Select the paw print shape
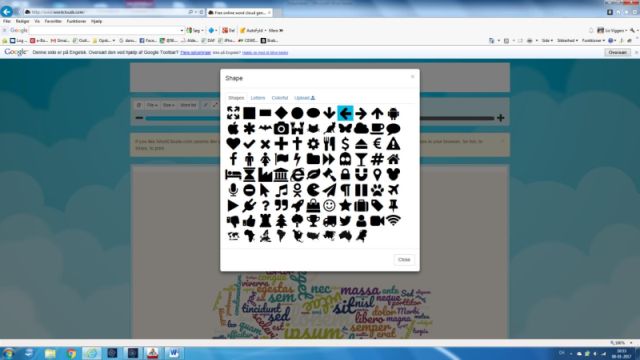640x360 pixels. 377,190
